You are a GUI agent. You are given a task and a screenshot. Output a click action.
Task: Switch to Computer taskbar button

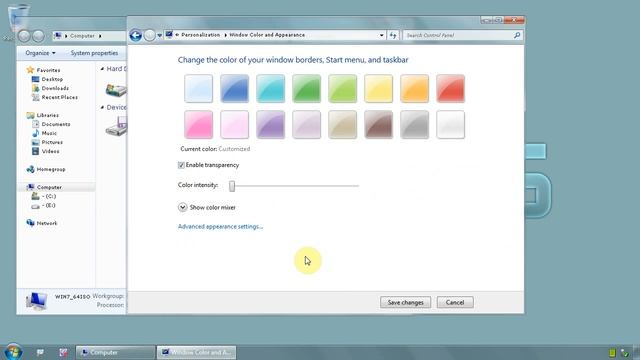click(116, 352)
